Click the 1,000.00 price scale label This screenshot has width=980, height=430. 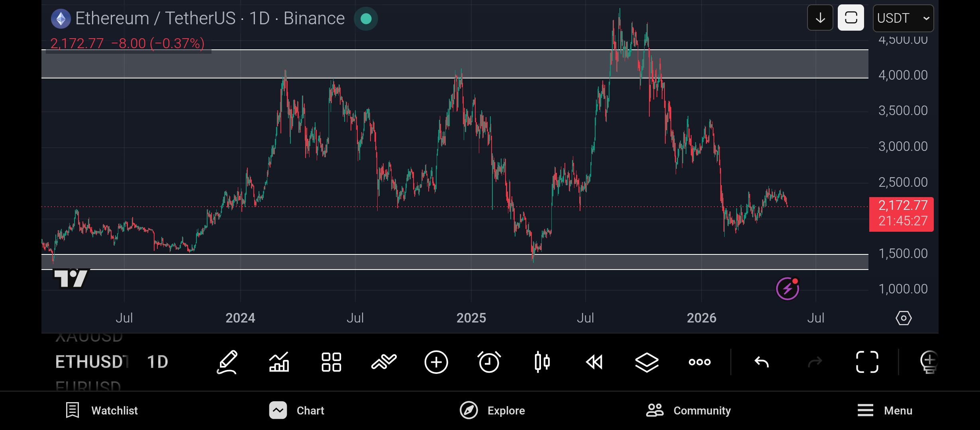coord(903,289)
